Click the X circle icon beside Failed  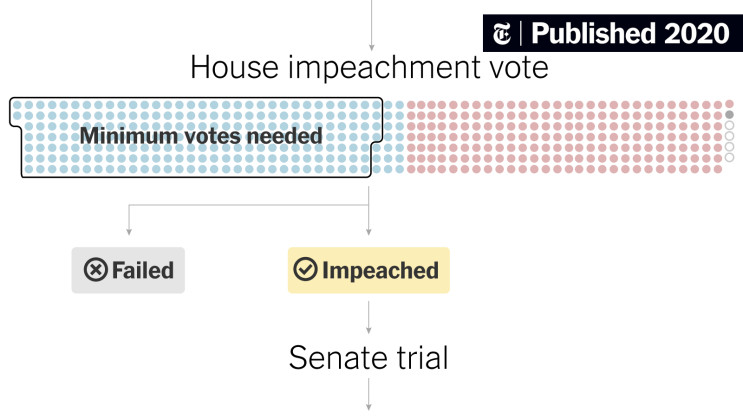click(x=95, y=270)
